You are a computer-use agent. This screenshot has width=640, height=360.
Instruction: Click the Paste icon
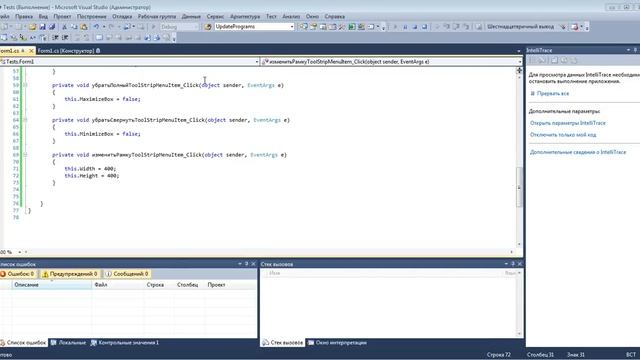coord(84,27)
